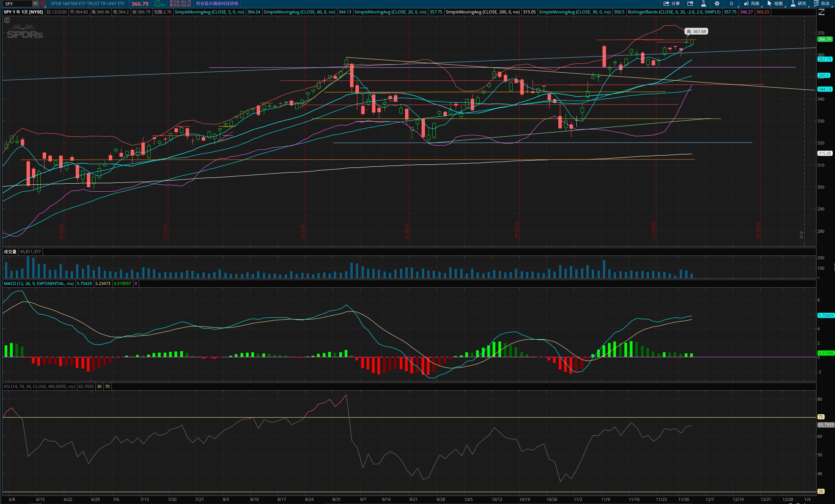Click the 7/17/20 expiration marker label
Viewport: 835px width, 504px height.
click(166, 232)
